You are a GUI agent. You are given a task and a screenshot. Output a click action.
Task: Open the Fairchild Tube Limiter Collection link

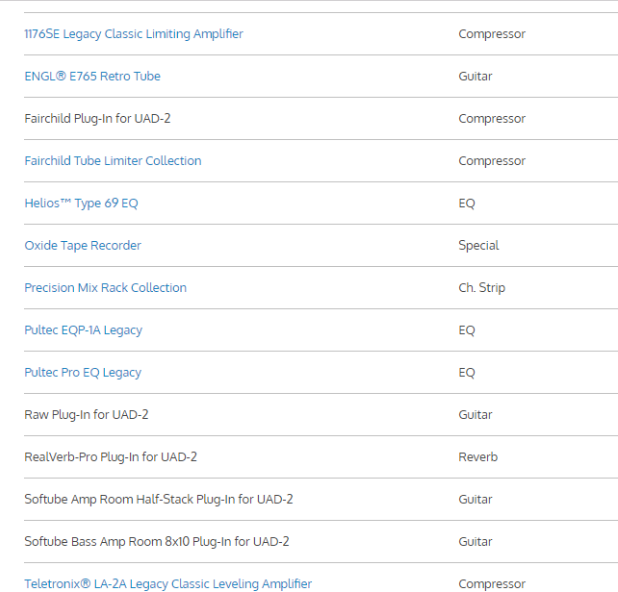112,161
